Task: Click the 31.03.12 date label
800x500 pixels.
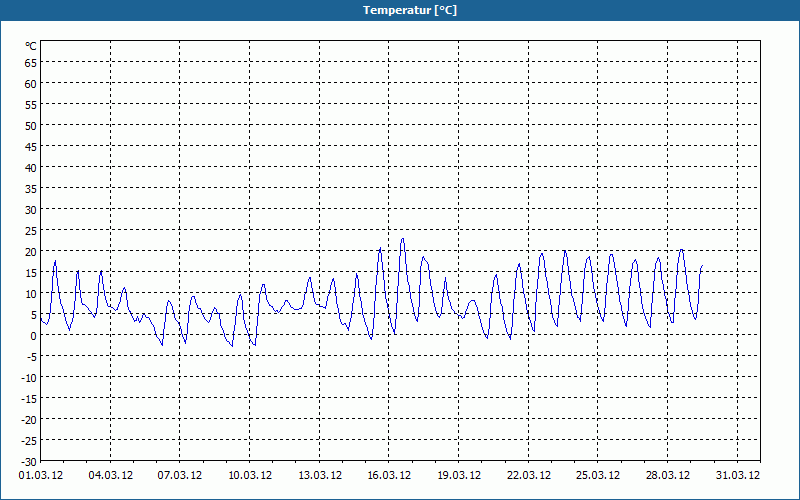Action: pos(737,476)
